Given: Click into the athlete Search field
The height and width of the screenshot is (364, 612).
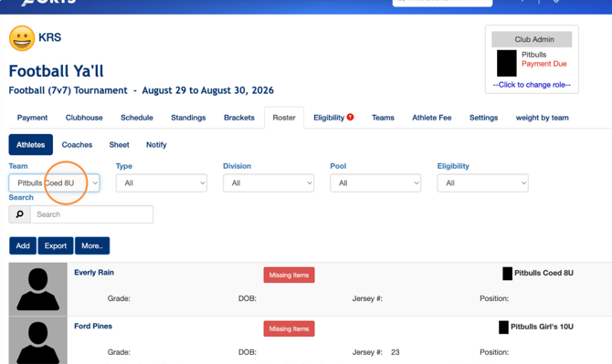Looking at the screenshot, I should coord(91,214).
